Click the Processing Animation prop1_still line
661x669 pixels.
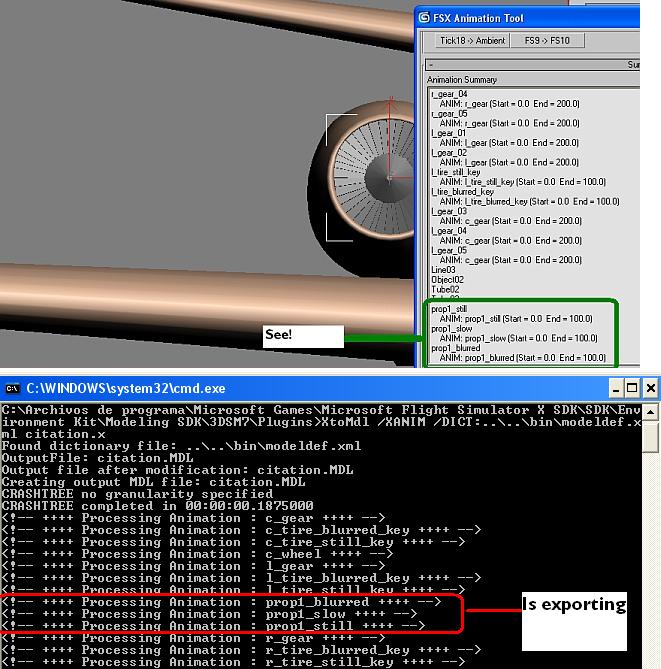click(213, 625)
